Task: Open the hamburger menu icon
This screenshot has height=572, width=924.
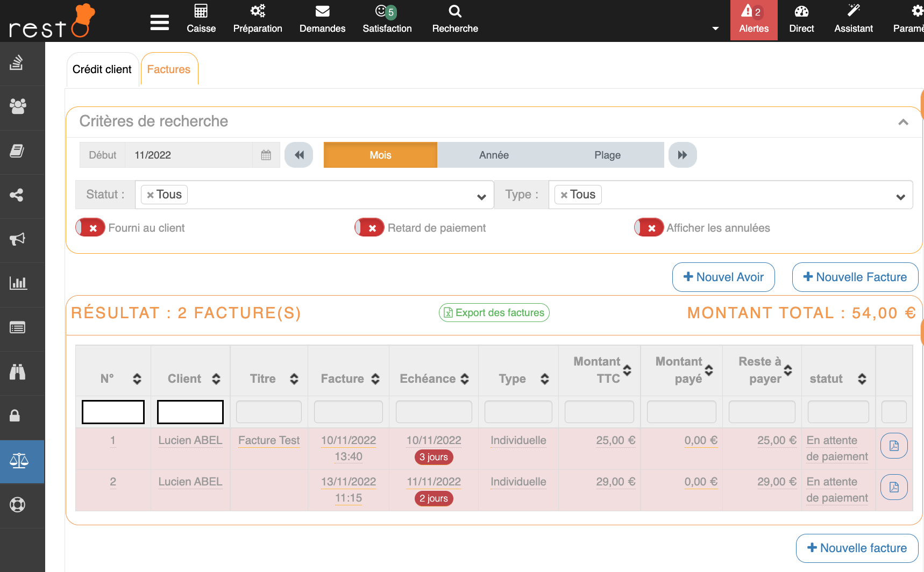Action: (159, 23)
